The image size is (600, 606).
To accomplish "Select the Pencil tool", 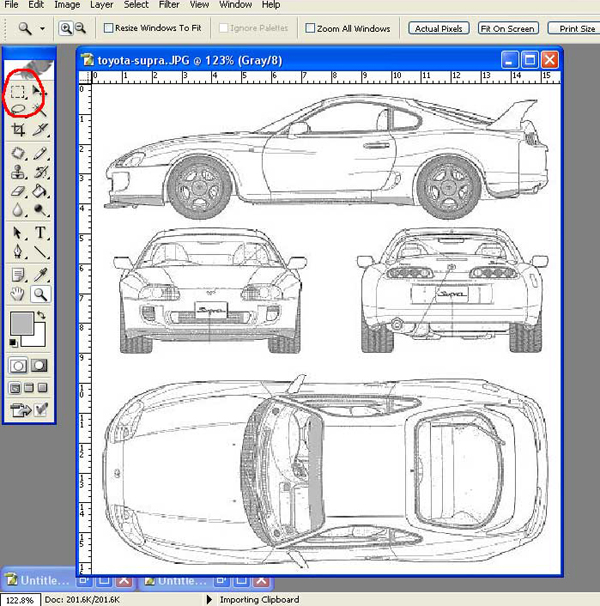I will [40, 153].
